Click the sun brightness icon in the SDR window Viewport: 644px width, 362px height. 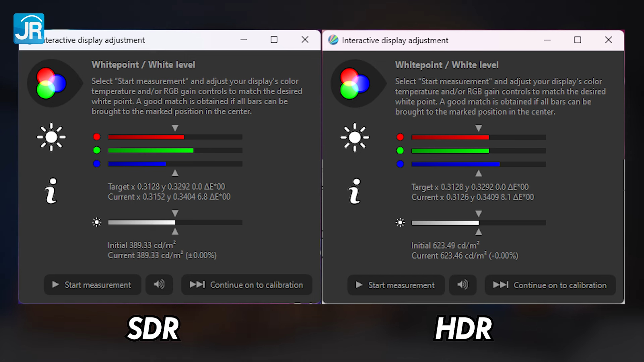(x=51, y=137)
